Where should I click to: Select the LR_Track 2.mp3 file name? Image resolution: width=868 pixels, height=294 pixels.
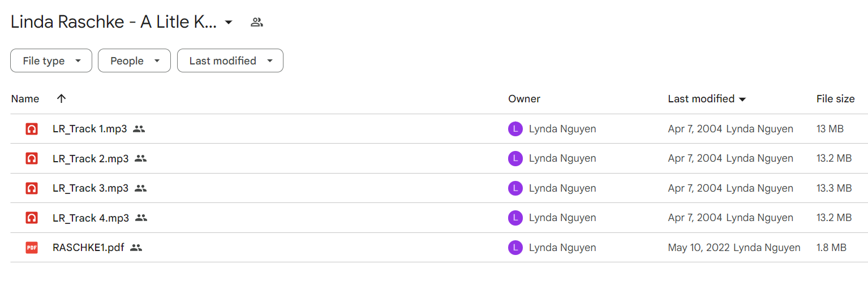coord(91,159)
